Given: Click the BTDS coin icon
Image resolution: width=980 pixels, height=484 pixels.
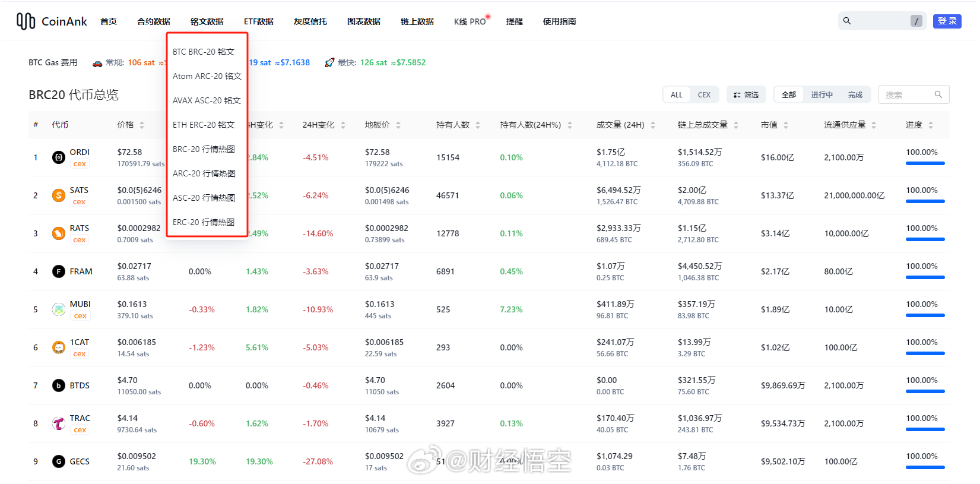Looking at the screenshot, I should [59, 385].
